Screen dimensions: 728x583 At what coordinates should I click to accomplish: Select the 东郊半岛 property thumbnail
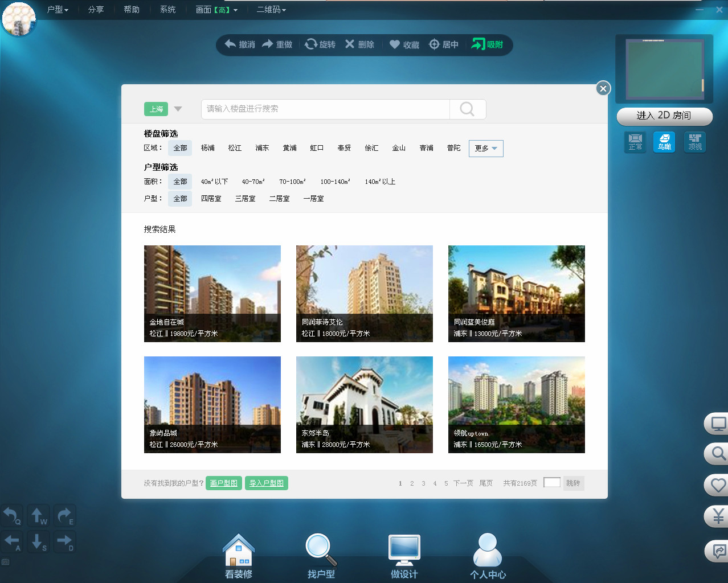click(x=365, y=404)
